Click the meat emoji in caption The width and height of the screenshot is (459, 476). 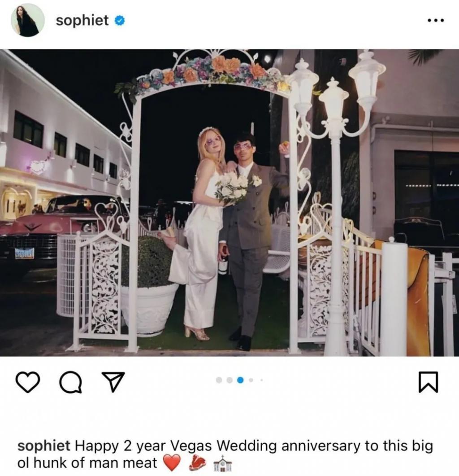197,463
